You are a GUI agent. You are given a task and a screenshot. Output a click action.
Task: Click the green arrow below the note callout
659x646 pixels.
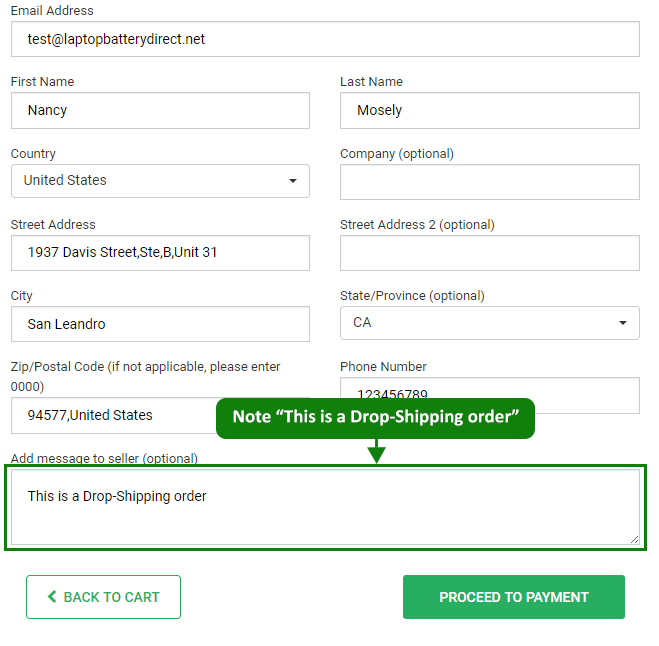pos(376,452)
